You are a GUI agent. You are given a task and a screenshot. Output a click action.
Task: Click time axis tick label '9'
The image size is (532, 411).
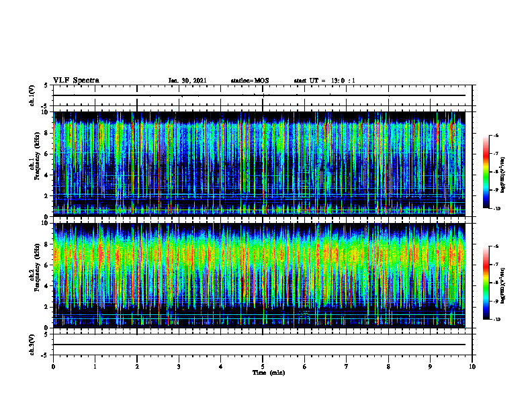430,367
